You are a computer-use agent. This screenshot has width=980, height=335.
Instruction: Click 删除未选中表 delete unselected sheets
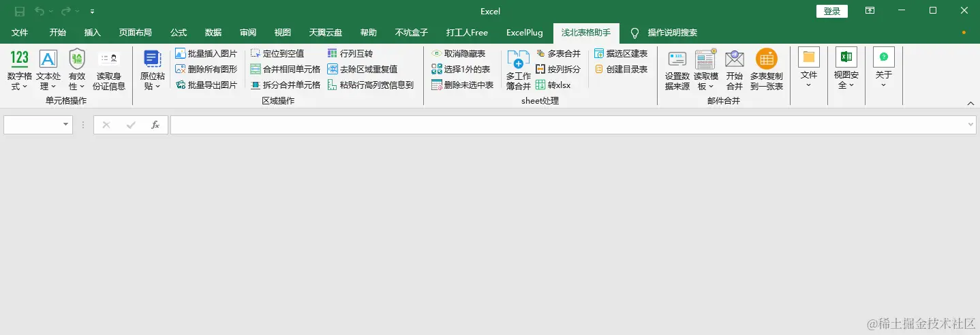(462, 85)
